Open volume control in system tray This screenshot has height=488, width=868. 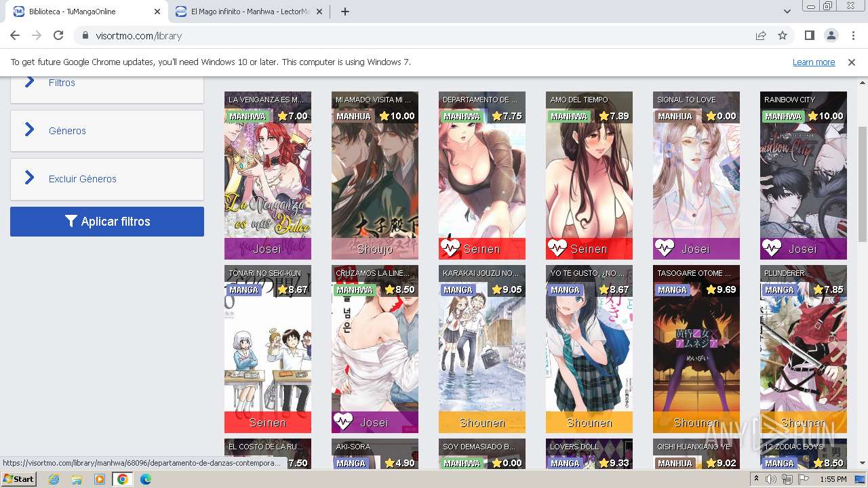point(771,479)
